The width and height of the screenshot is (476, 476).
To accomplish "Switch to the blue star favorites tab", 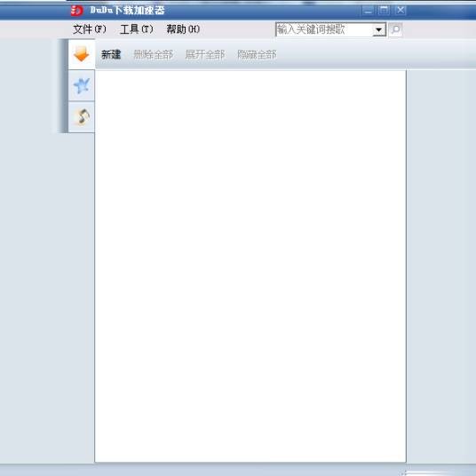I will [82, 85].
